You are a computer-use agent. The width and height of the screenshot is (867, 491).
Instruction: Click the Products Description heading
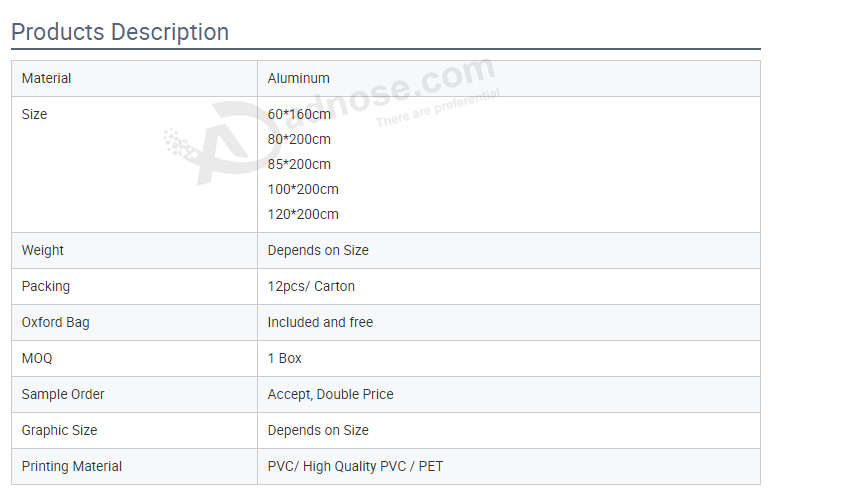[x=120, y=32]
